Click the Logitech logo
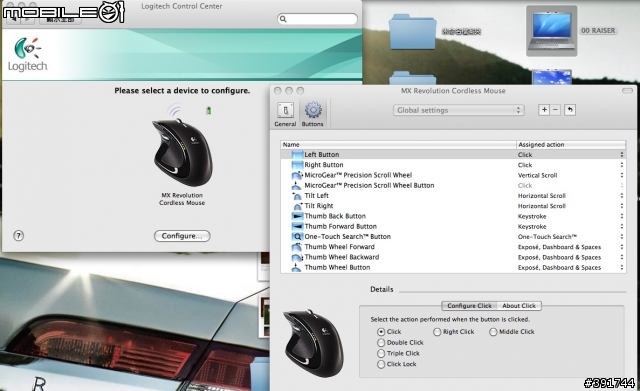Image resolution: width=640 pixels, height=391 pixels. click(27, 54)
